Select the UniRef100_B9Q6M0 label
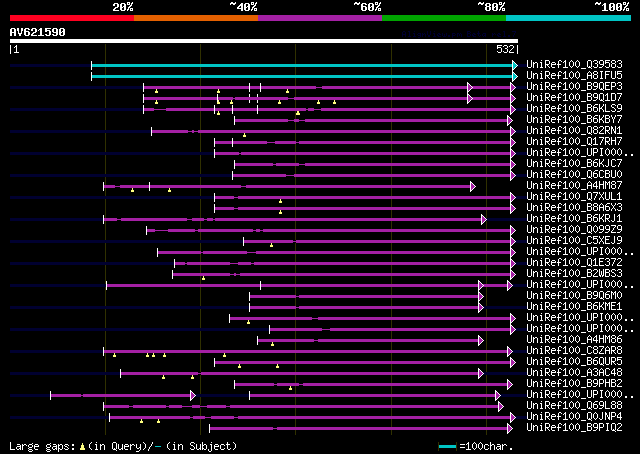Viewport: 640px width, 454px height. point(574,296)
